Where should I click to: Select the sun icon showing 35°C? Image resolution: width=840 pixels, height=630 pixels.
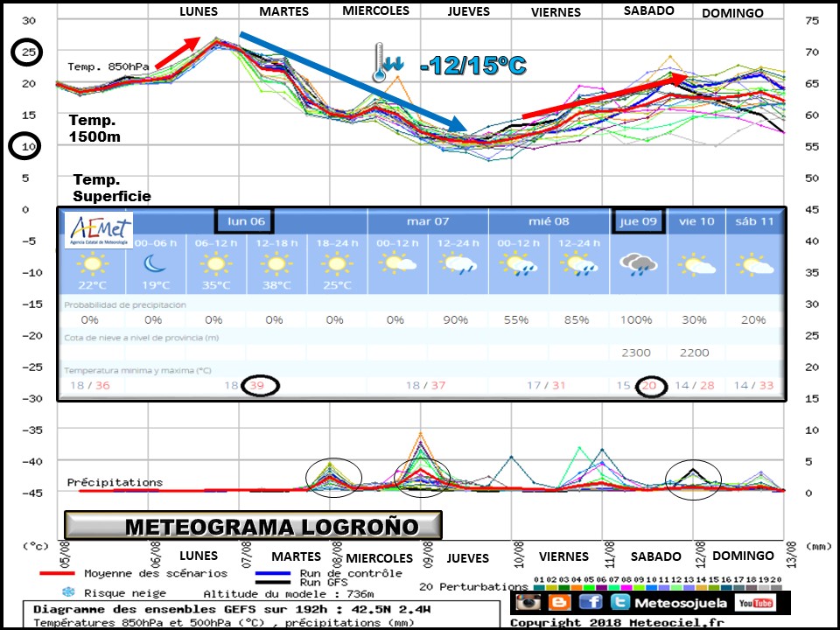[x=215, y=263]
